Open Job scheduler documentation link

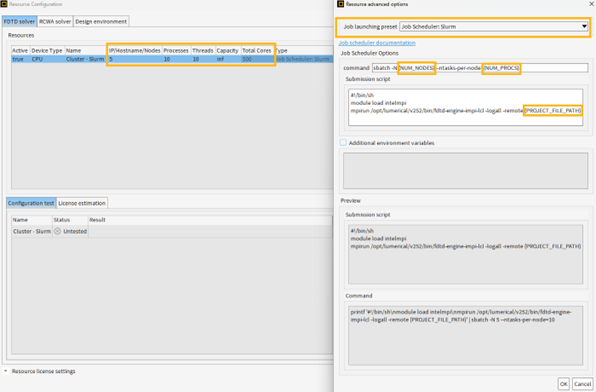point(377,43)
